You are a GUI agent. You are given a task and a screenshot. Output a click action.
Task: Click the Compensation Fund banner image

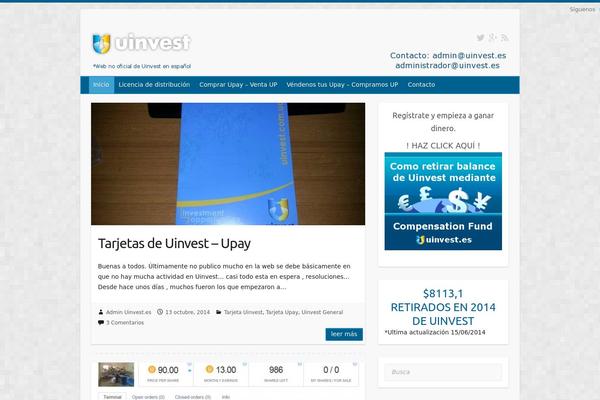click(443, 201)
